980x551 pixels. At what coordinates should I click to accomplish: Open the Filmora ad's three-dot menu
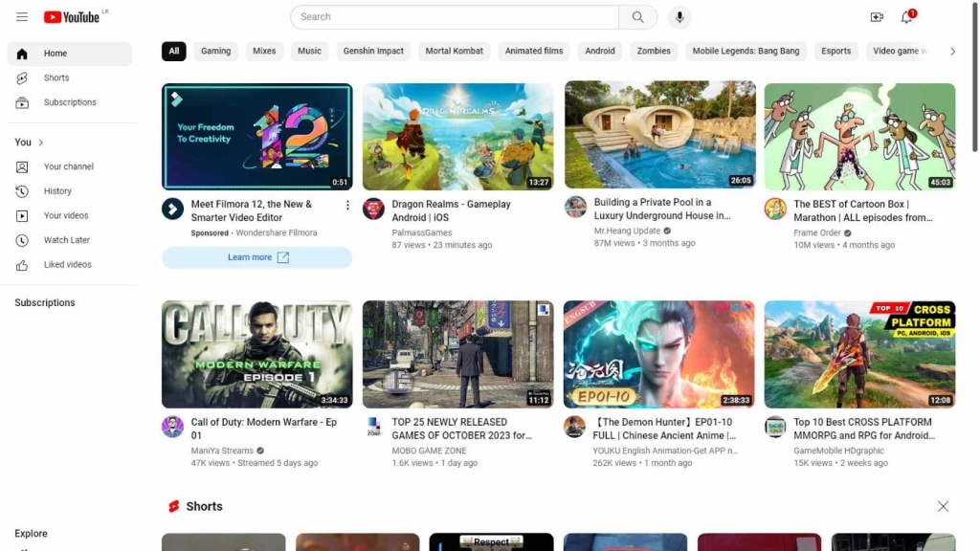pyautogui.click(x=347, y=205)
